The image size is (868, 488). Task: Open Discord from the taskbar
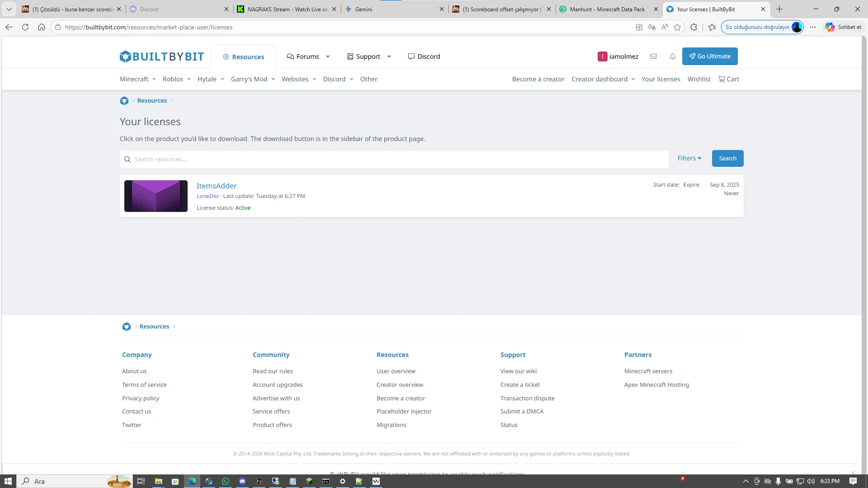tap(242, 481)
